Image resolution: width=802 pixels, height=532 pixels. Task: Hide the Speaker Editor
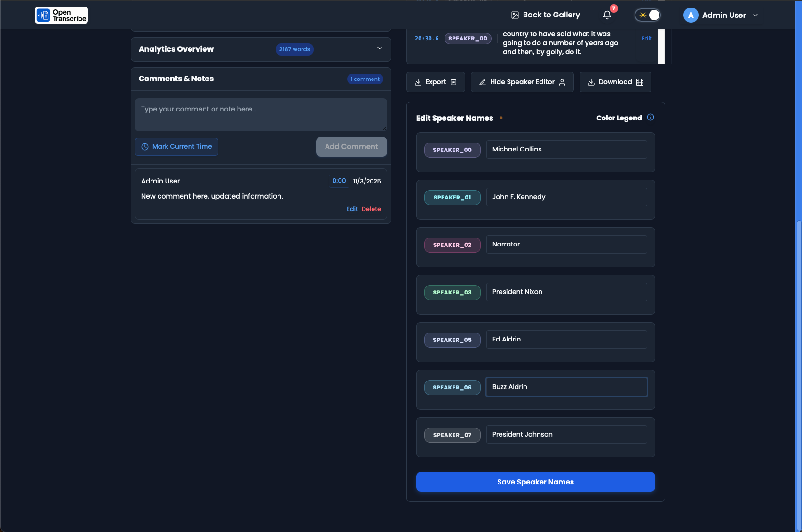click(522, 82)
